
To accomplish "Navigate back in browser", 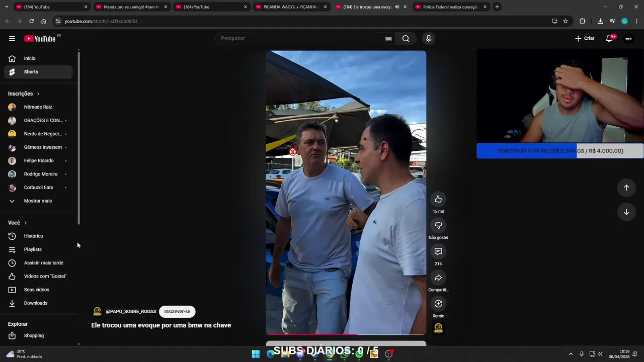I will pos(7,21).
